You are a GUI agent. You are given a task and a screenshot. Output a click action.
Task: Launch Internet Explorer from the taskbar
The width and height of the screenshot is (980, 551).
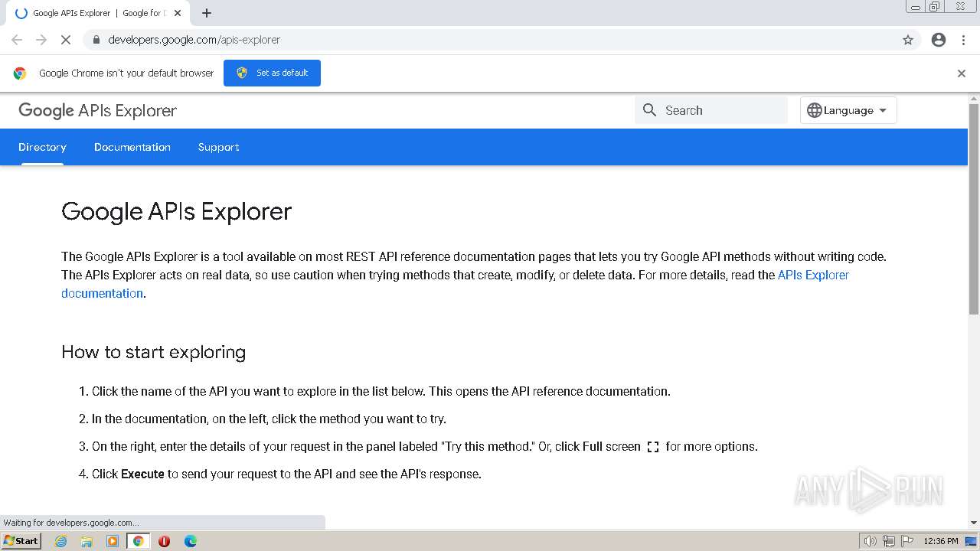click(x=60, y=541)
